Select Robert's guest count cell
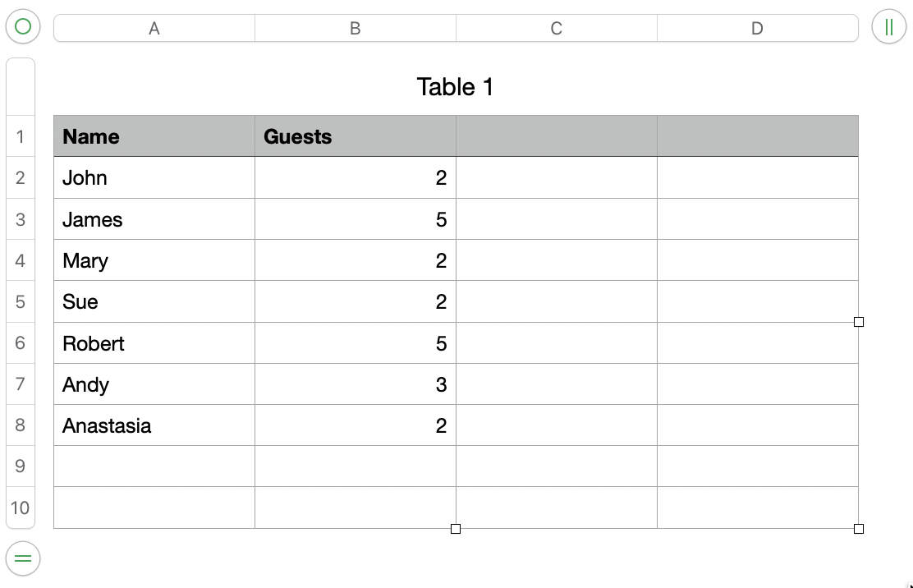Screen dimensions: 913x588 pyautogui.click(x=355, y=343)
